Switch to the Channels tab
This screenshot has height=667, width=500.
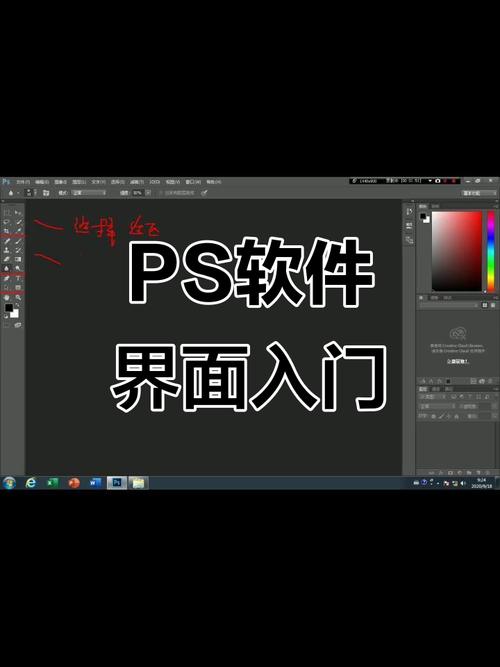click(x=436, y=389)
